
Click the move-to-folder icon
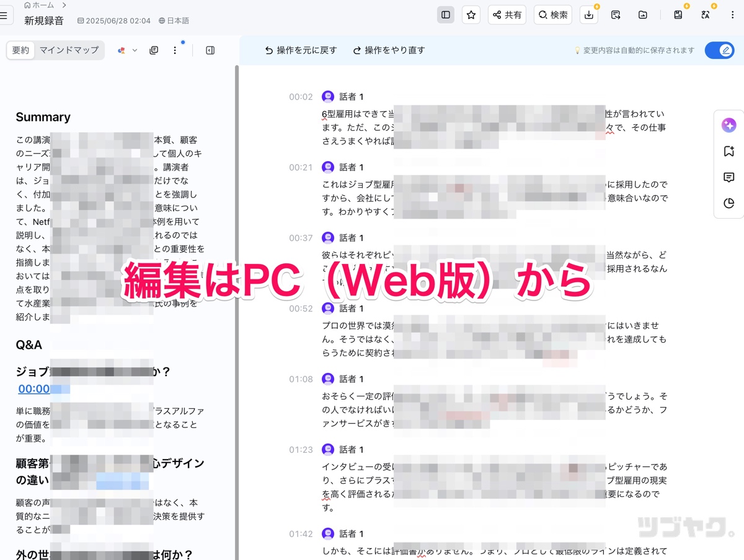643,15
